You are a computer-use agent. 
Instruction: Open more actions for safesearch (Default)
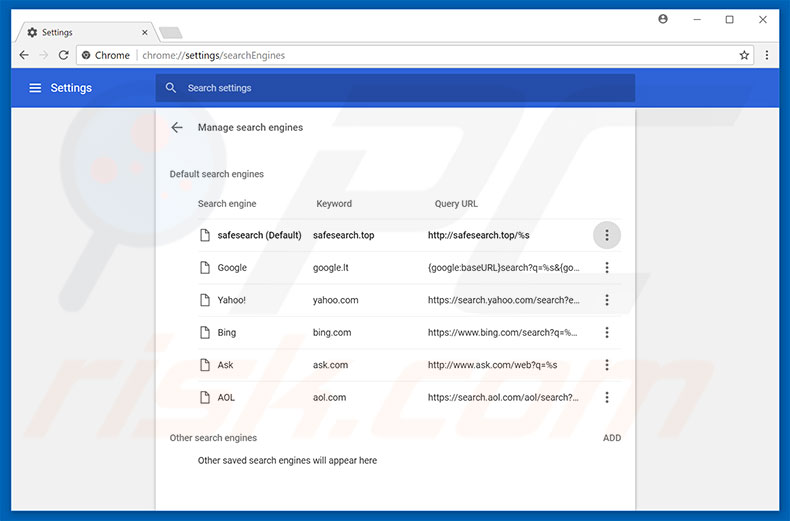(x=607, y=235)
